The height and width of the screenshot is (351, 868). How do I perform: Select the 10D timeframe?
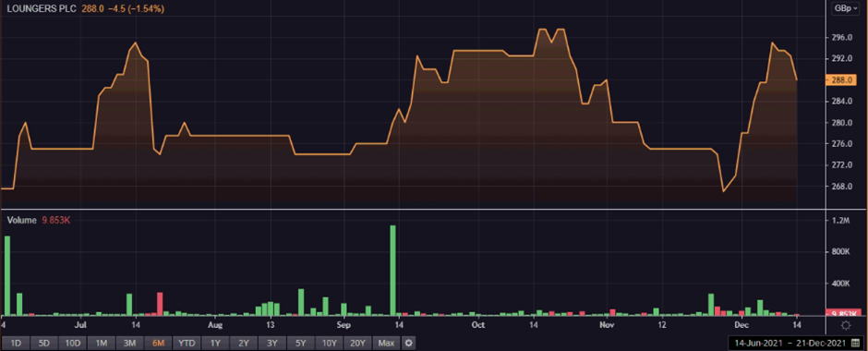[73, 344]
